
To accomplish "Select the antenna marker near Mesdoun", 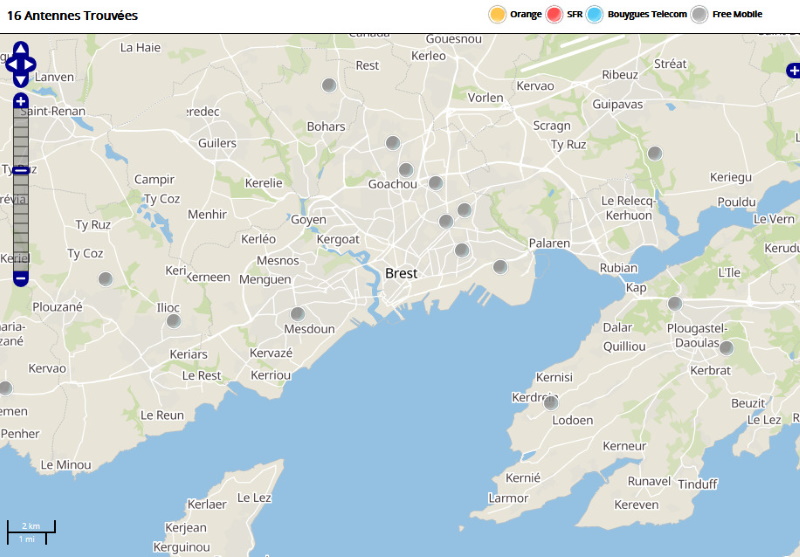I will pos(297,314).
